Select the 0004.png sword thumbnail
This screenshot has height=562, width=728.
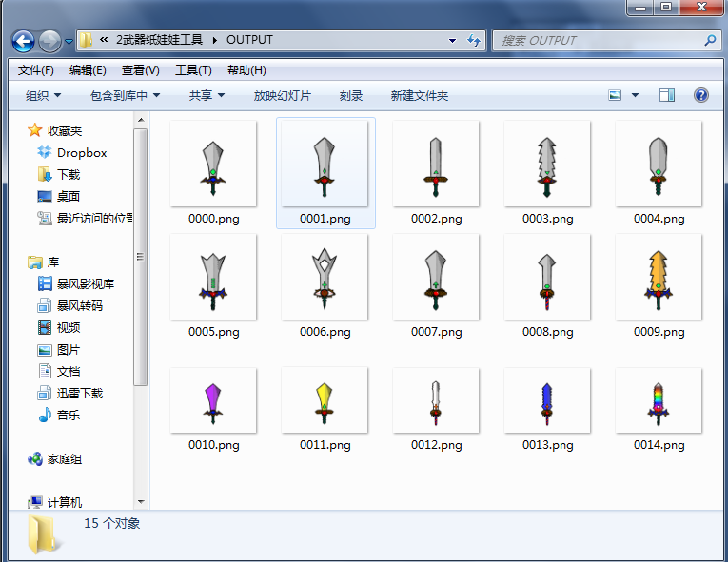coord(659,164)
